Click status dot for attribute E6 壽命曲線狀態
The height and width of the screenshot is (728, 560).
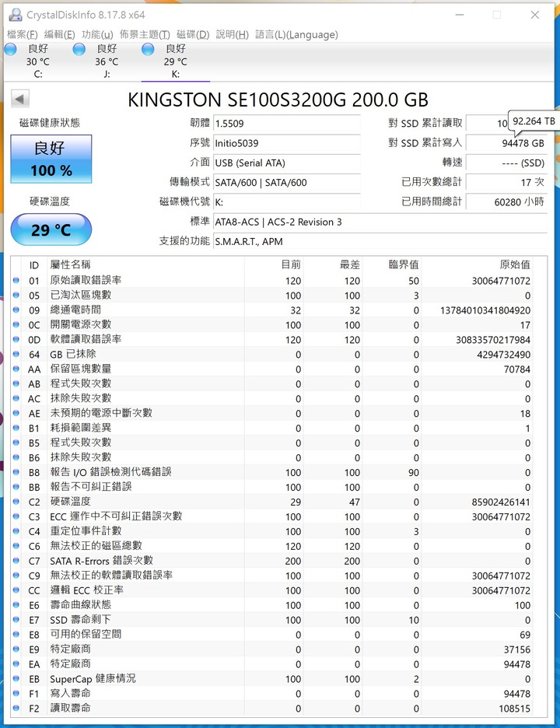pos(16,605)
